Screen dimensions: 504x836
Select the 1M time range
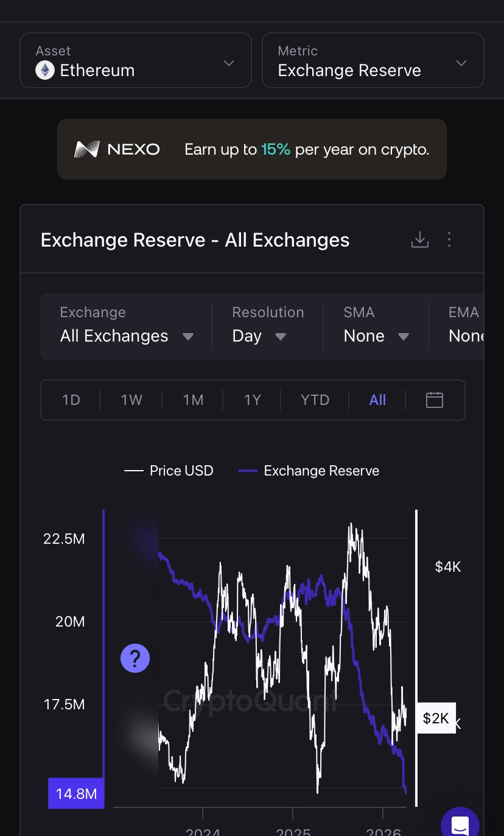point(193,400)
